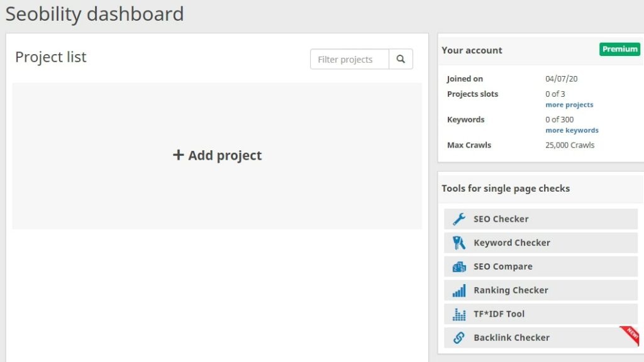Image resolution: width=644 pixels, height=362 pixels.
Task: Click the SEO Checker wrench icon
Action: [458, 219]
